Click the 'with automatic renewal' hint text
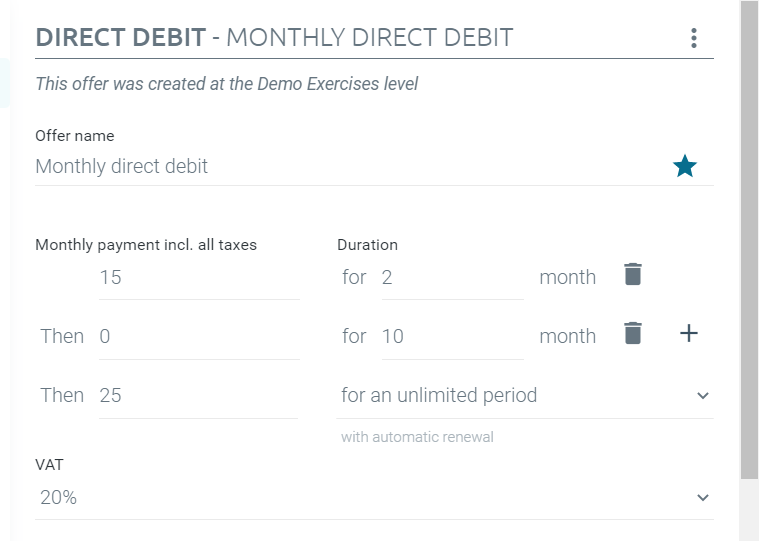Viewport: 759px width, 541px height. [x=417, y=437]
